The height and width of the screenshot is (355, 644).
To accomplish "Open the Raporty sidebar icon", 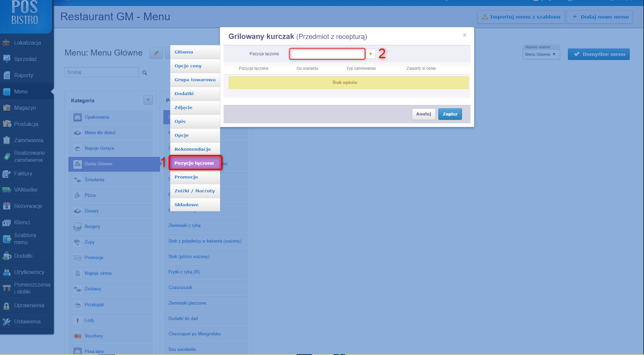I will click(x=6, y=75).
